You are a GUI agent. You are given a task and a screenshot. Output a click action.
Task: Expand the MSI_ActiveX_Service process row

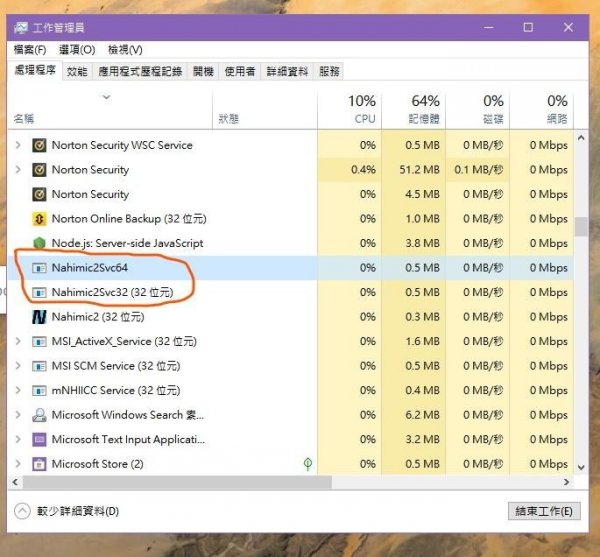17,342
